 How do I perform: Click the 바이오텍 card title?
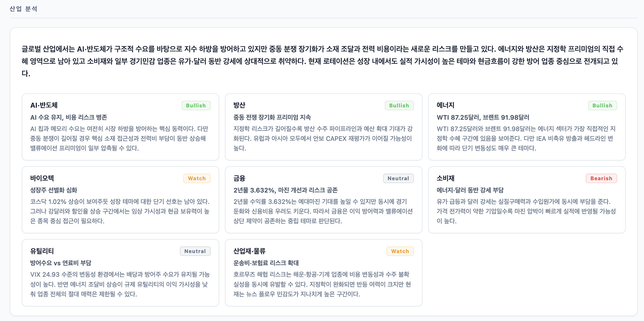(x=42, y=178)
